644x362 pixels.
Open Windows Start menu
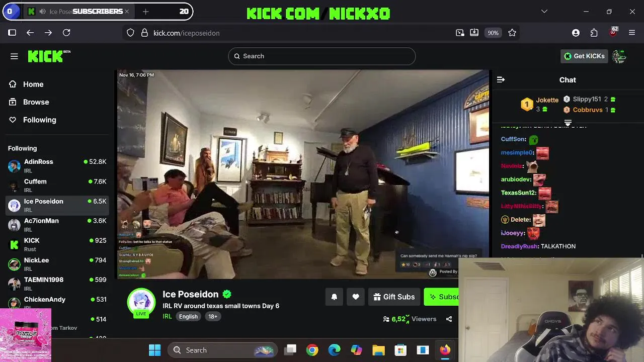point(154,350)
